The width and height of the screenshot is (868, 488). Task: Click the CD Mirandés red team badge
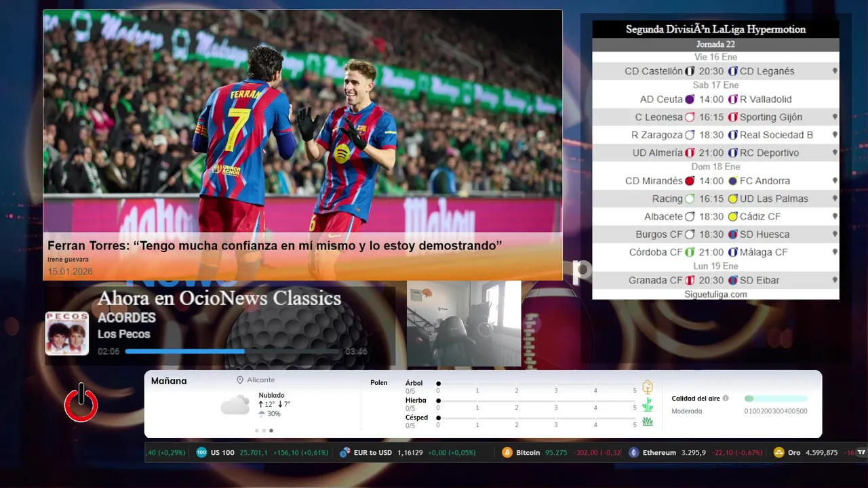[x=690, y=181]
